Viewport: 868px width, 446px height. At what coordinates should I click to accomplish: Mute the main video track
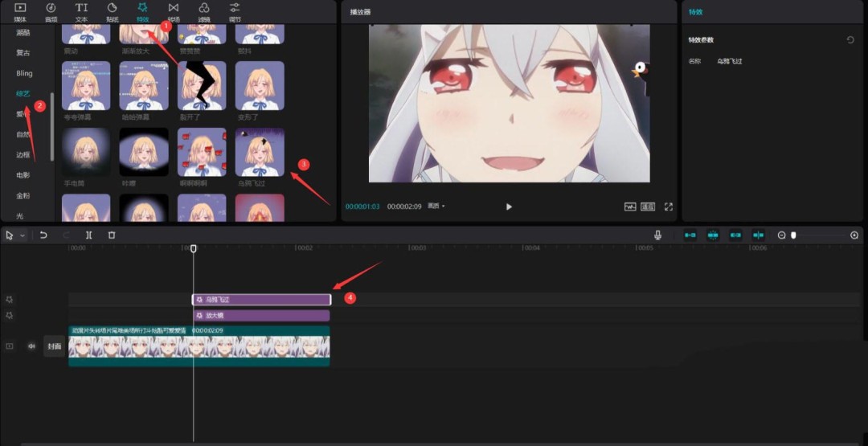tap(31, 346)
